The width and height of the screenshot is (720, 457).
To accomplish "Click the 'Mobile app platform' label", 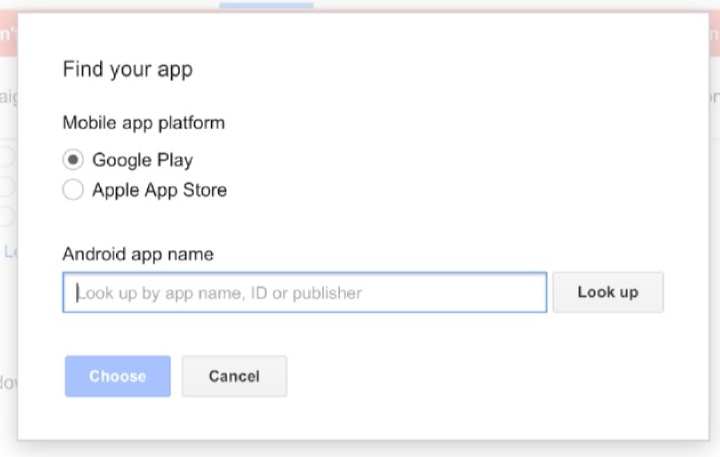I will tap(144, 123).
